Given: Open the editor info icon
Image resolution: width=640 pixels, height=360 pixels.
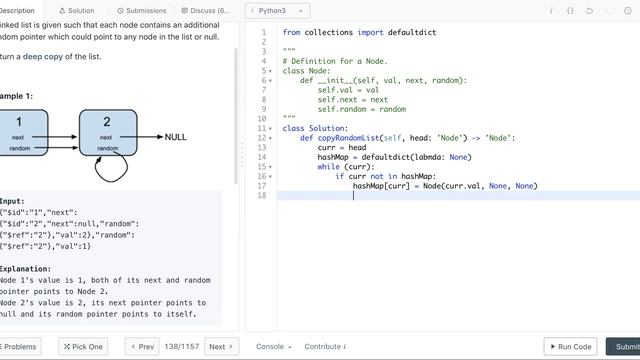Looking at the screenshot, I should 551,11.
